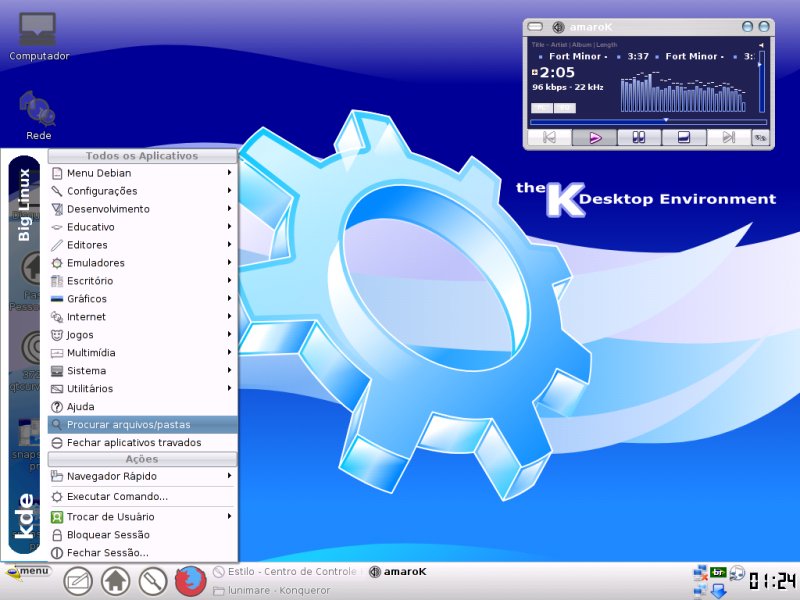Open the home folder panel icon
The width and height of the screenshot is (800, 600).
(116, 581)
